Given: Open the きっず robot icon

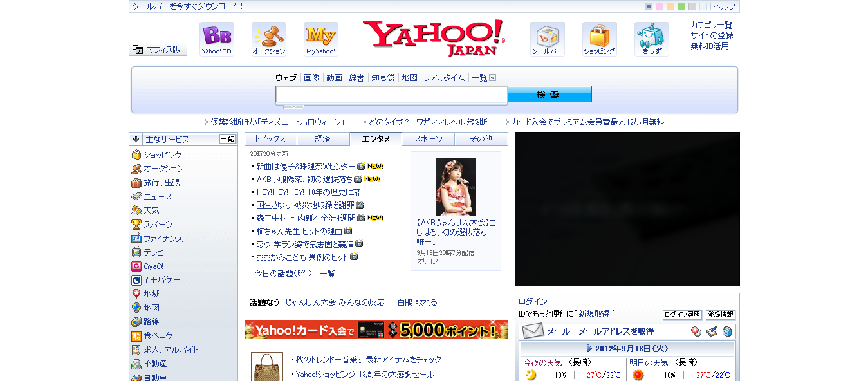Looking at the screenshot, I should [x=652, y=39].
